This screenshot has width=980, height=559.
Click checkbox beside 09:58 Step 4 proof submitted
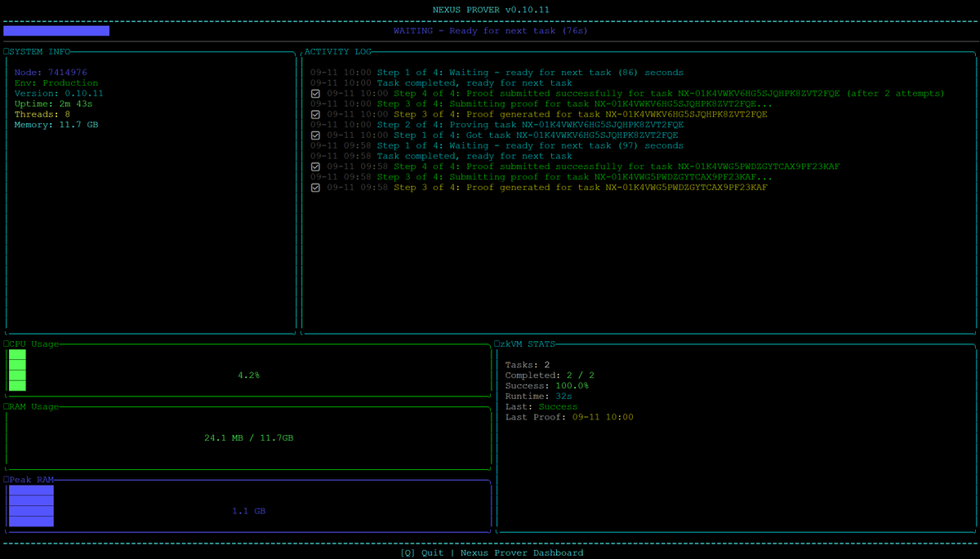tap(315, 167)
